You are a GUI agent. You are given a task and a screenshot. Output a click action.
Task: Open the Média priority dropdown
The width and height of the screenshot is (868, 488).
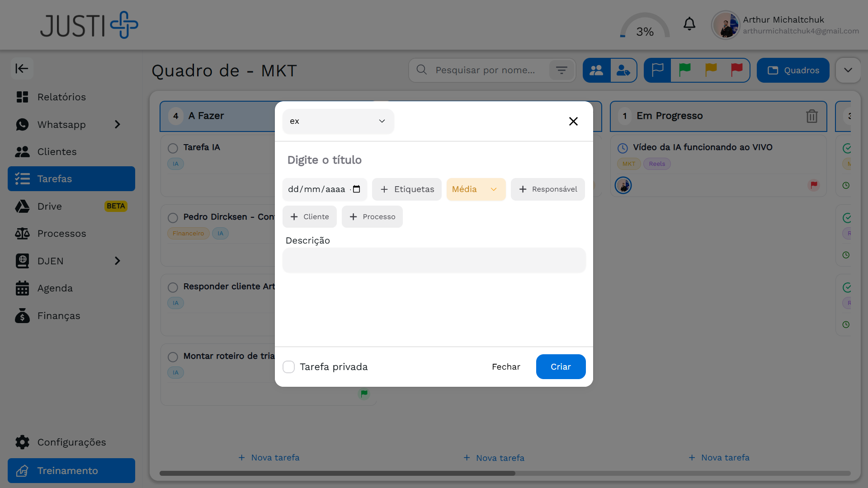point(476,189)
